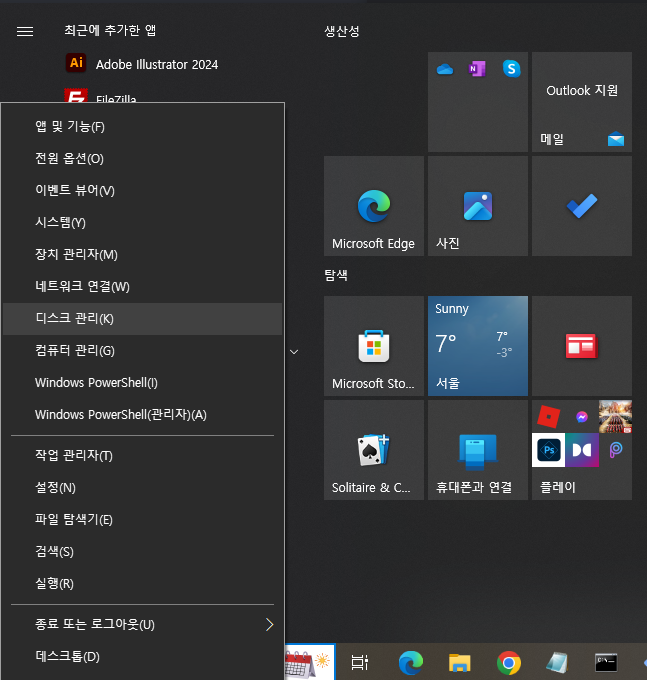The width and height of the screenshot is (647, 680).
Task: Click the Roblox icon in 플레이 folder
Action: coord(549,417)
